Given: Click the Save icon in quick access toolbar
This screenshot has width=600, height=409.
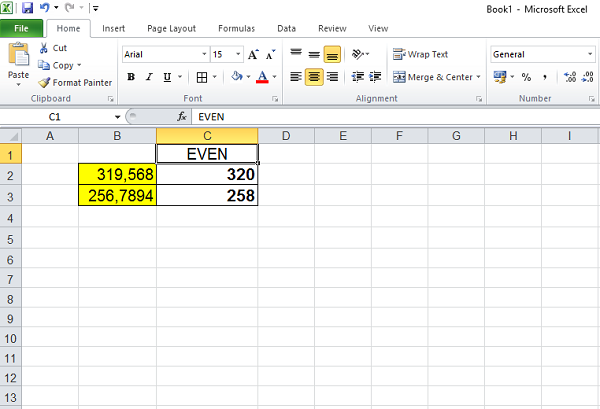Looking at the screenshot, I should 28,8.
